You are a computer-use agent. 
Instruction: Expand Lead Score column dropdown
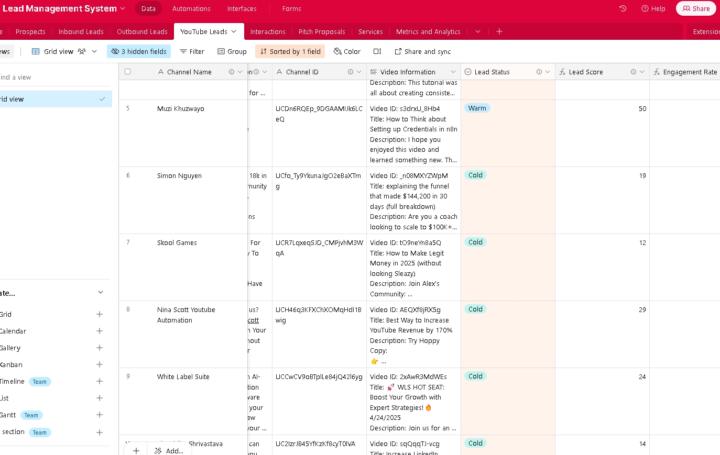coord(642,72)
